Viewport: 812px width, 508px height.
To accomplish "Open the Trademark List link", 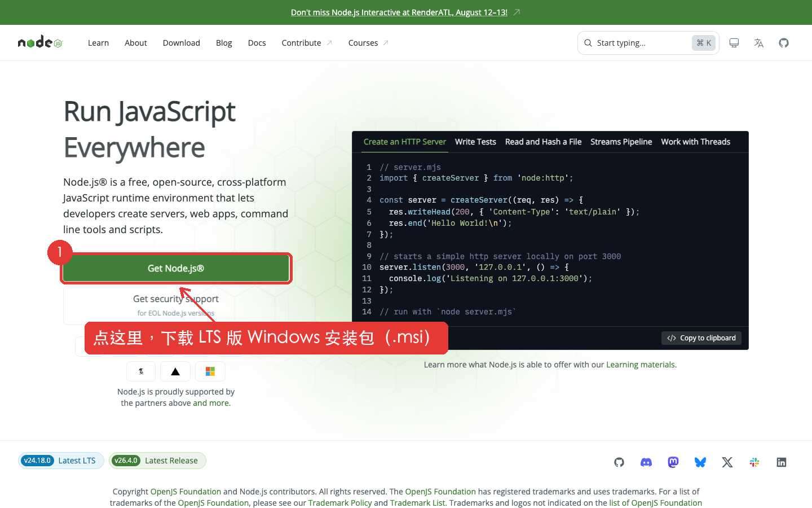I will pos(417,503).
